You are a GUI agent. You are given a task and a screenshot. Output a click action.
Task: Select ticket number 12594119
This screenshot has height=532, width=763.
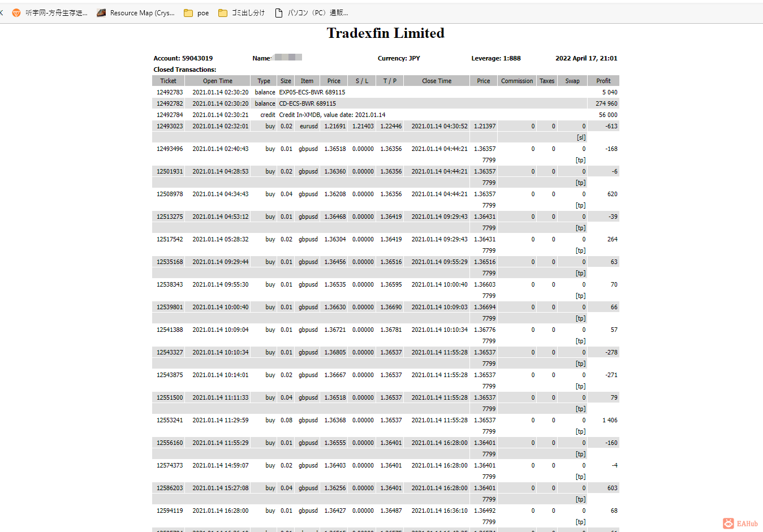pyautogui.click(x=170, y=511)
